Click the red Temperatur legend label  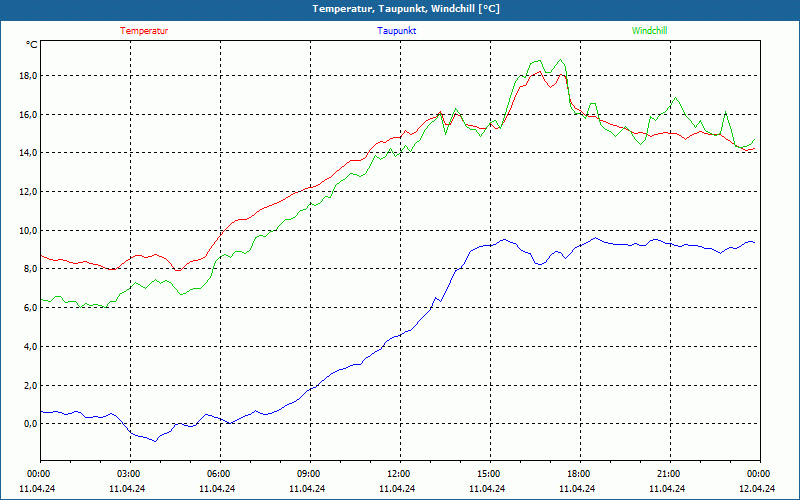pyautogui.click(x=144, y=31)
